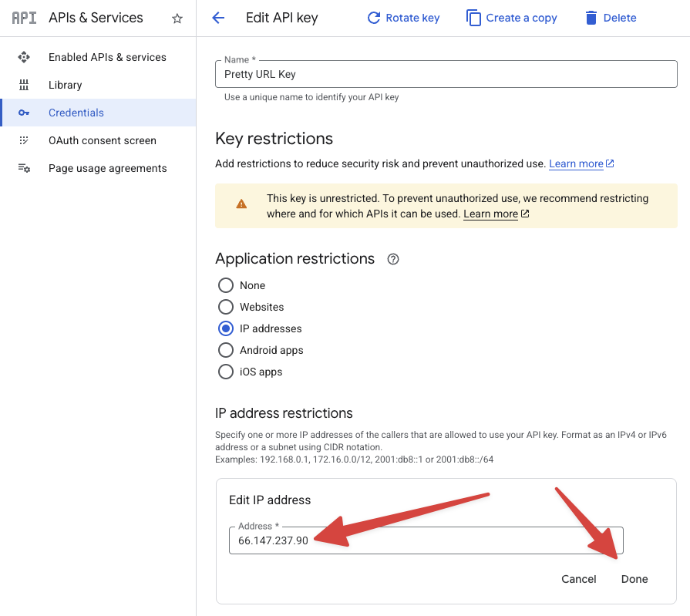Click the orange warning triangle icon
Viewport: 690px width, 616px height.
(x=241, y=204)
